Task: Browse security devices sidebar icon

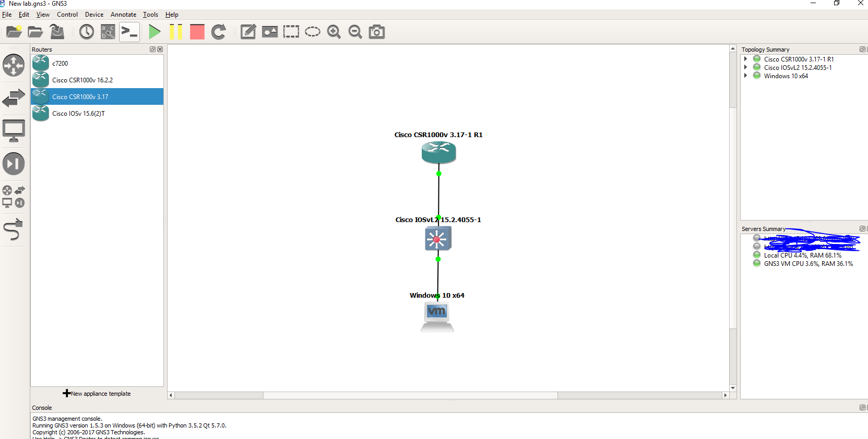Action: pos(14,164)
